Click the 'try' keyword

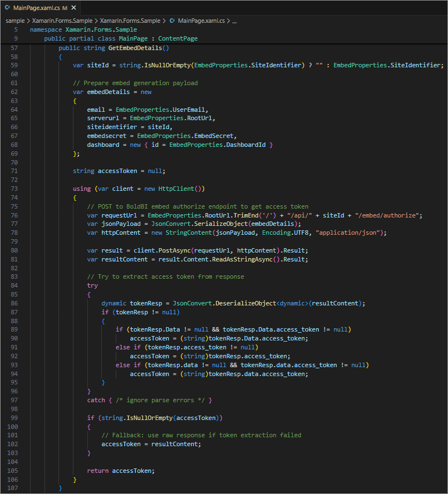92,285
